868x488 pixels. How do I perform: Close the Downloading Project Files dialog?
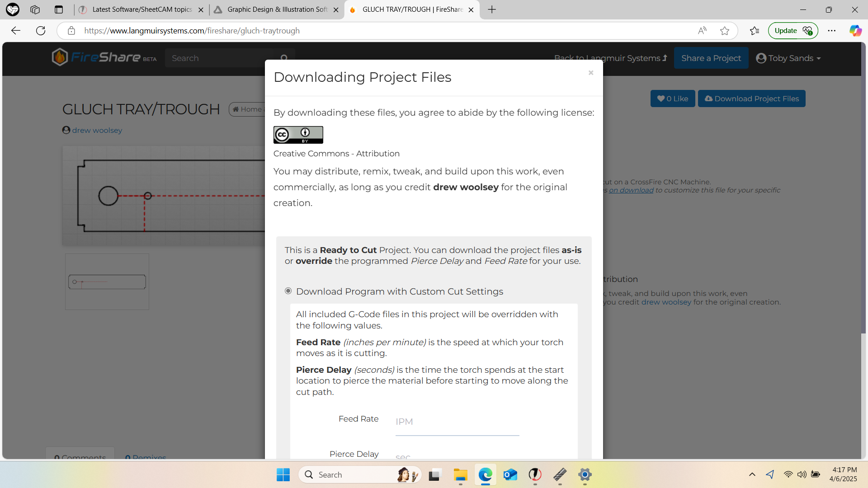(x=590, y=73)
